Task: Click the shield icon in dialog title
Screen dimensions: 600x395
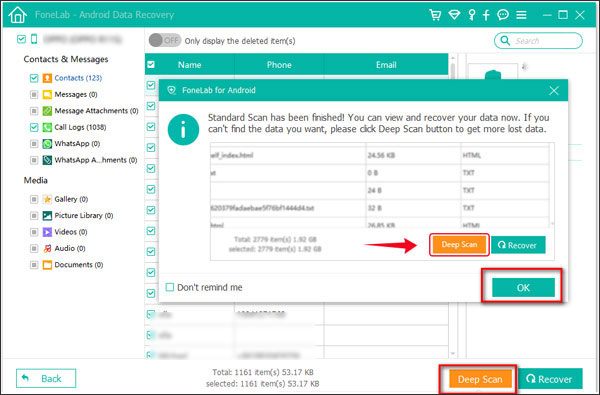Action: click(x=171, y=90)
